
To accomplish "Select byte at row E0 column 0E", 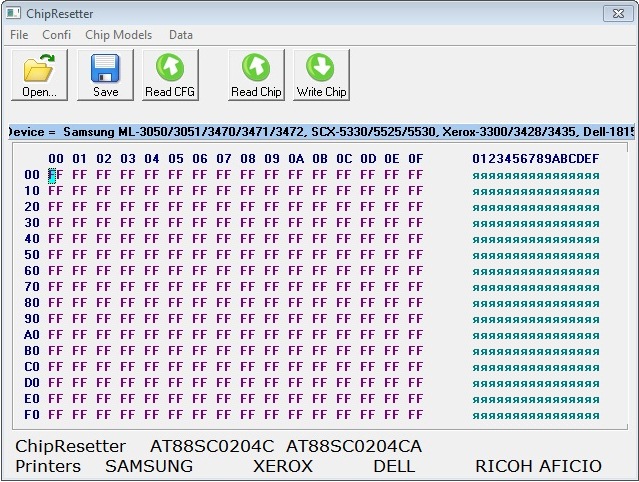I will pos(392,399).
